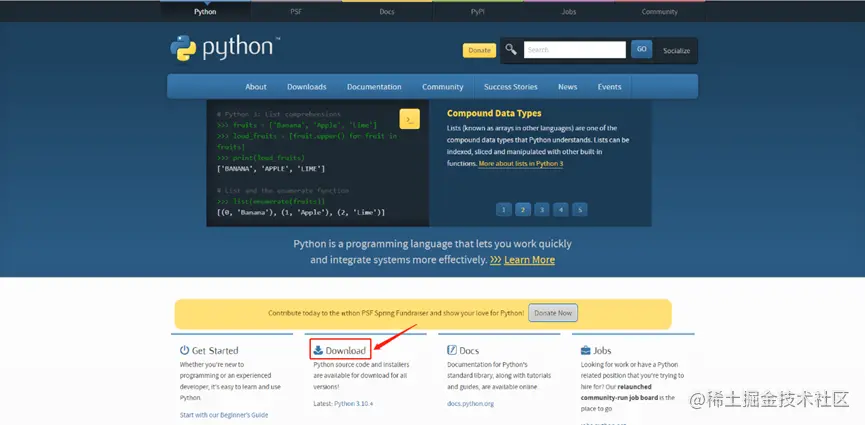Click the download arrow icon beside Download
This screenshot has height=425, width=865.
318,350
